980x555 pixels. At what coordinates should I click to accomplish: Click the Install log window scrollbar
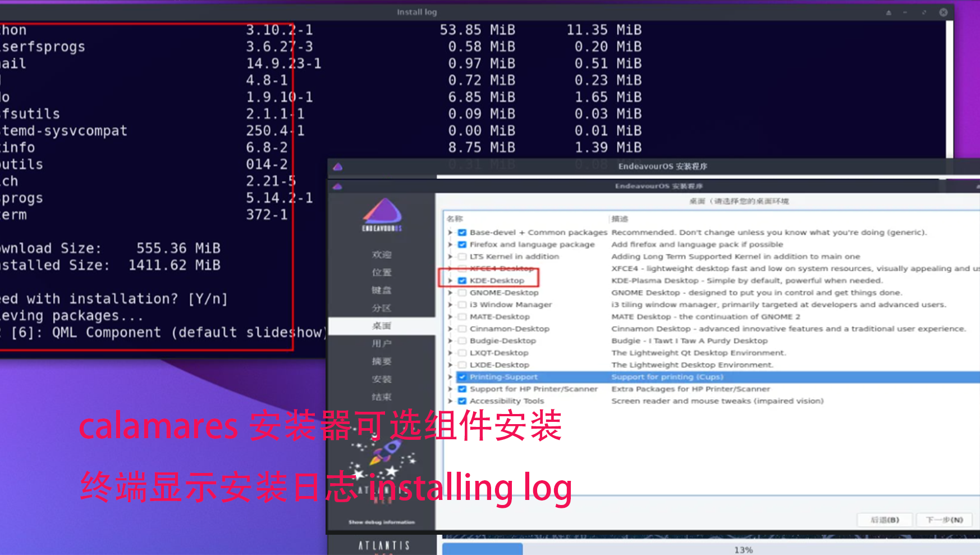(x=950, y=90)
